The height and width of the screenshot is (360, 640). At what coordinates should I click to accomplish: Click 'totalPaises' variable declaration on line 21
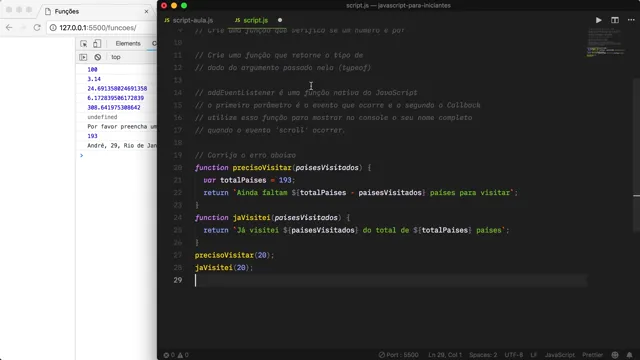[243, 180]
